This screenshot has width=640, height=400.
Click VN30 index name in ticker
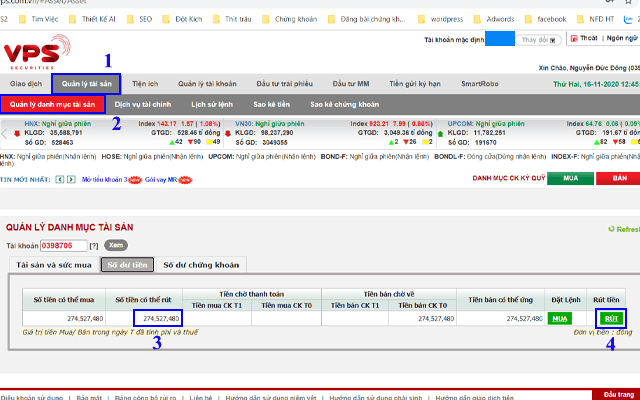point(244,124)
